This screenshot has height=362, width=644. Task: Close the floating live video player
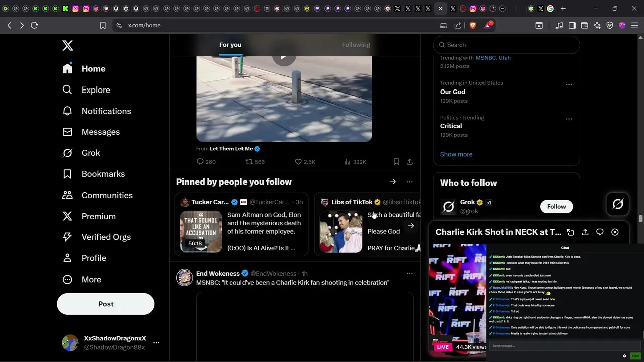(615, 232)
